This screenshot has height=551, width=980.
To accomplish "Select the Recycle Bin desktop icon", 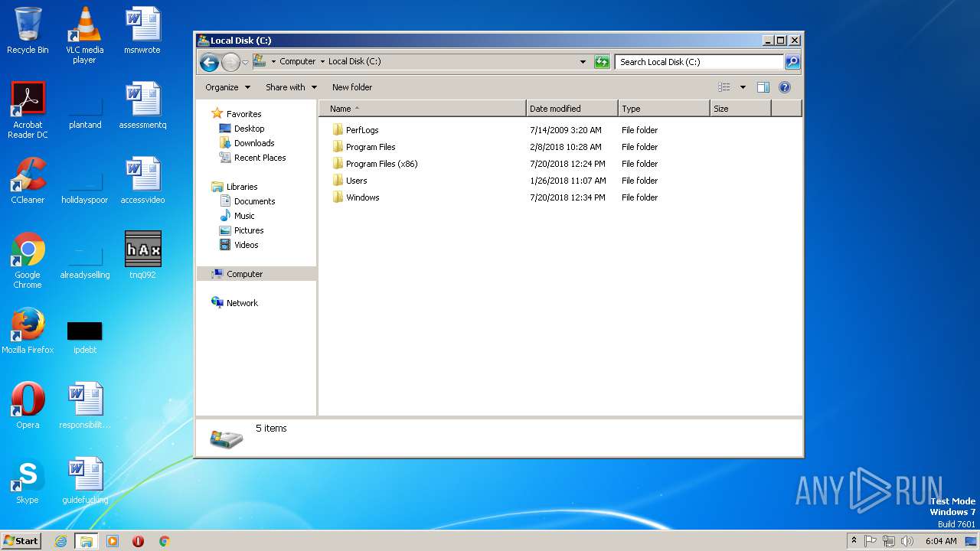I will (28, 31).
